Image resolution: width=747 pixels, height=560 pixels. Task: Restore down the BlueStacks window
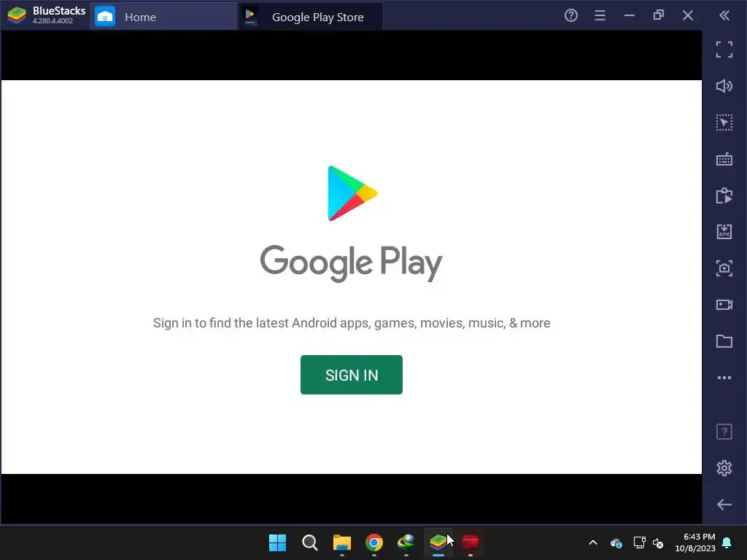click(659, 15)
